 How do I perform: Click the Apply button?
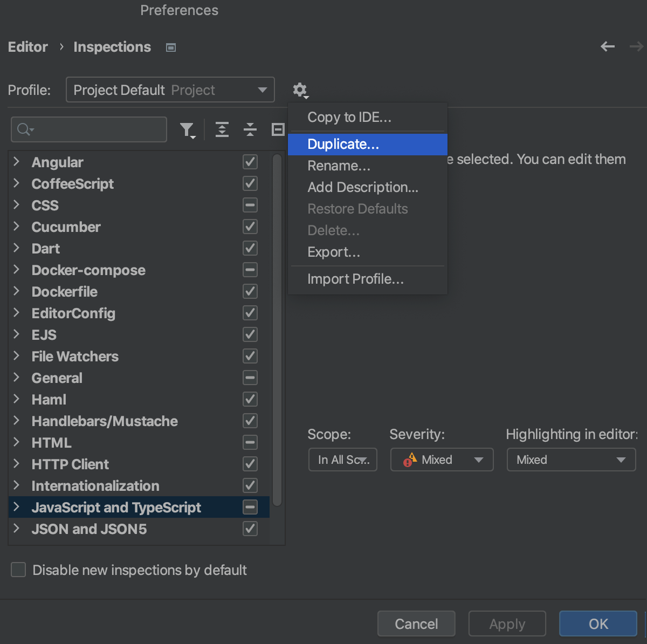507,624
